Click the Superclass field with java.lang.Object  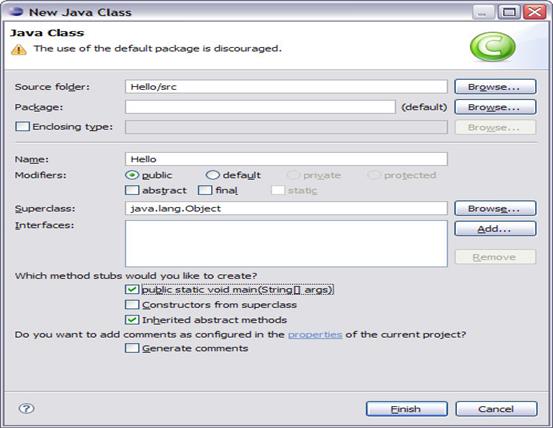[x=286, y=208]
